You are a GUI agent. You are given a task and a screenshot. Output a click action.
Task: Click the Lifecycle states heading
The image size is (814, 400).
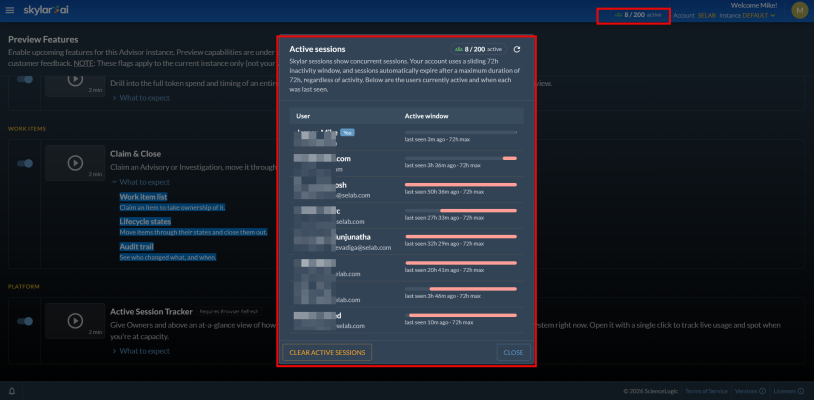click(145, 222)
